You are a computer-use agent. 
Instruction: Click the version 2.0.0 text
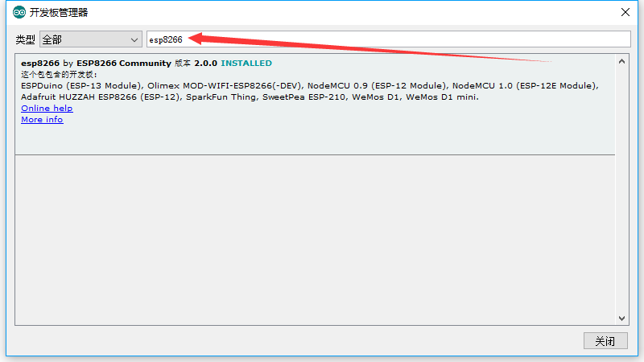[205, 63]
